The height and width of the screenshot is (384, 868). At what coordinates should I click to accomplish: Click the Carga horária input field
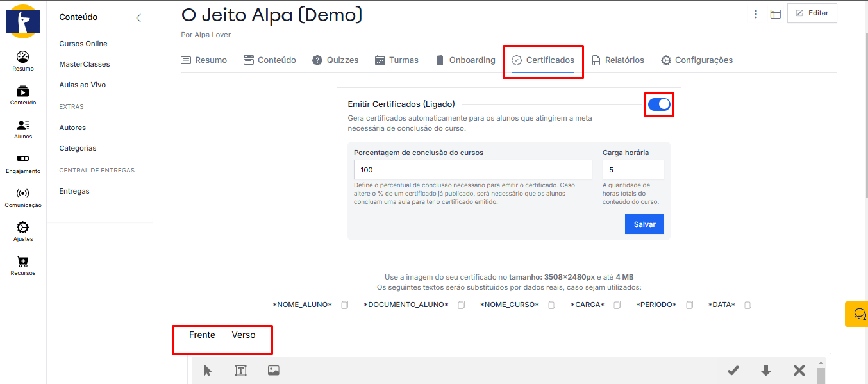click(633, 170)
